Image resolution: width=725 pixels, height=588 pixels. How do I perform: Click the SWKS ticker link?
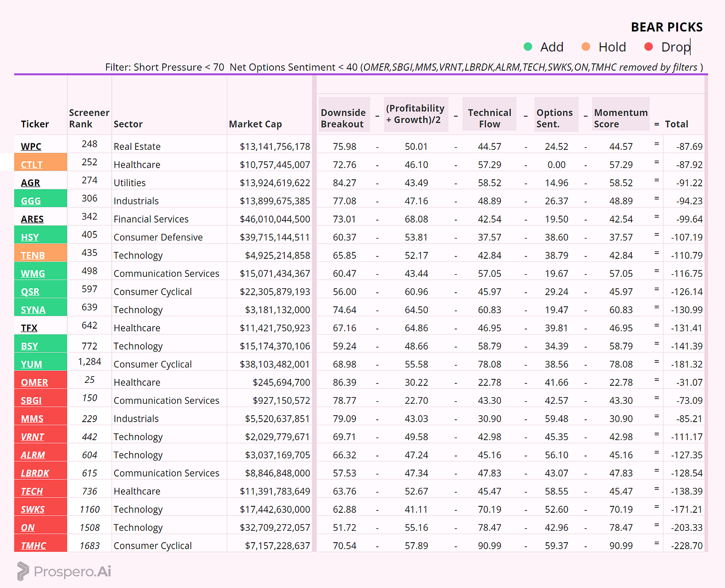tap(32, 509)
